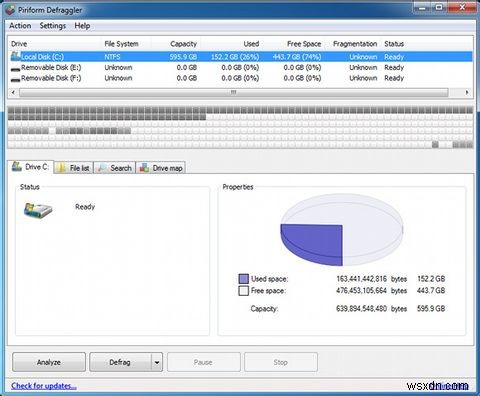
Task: Sort by the Status column header
Action: pos(394,44)
